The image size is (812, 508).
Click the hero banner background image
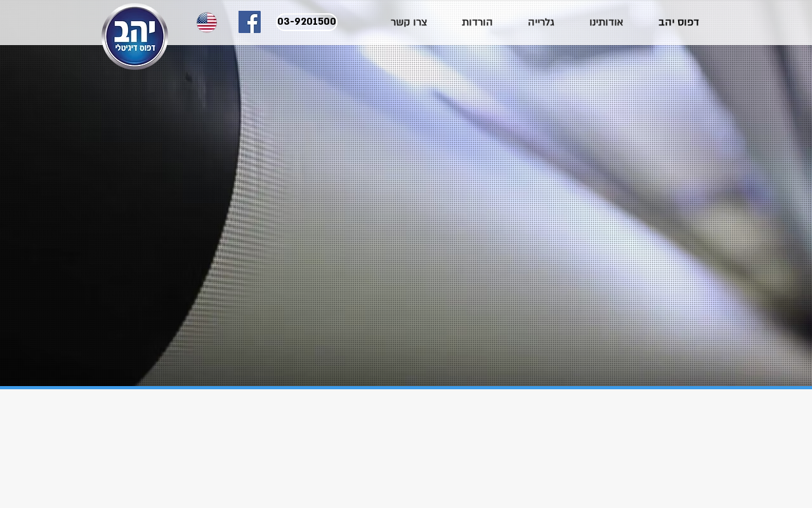[406, 216]
